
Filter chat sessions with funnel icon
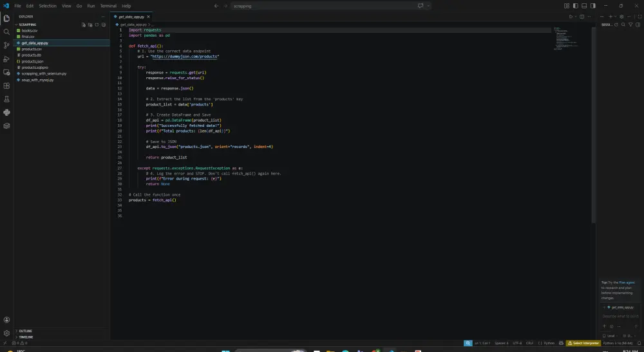coord(631,24)
